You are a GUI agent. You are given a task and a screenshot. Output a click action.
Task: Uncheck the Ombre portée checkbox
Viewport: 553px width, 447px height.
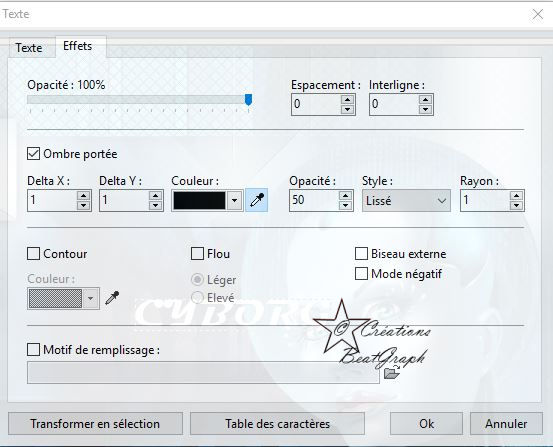(x=34, y=154)
